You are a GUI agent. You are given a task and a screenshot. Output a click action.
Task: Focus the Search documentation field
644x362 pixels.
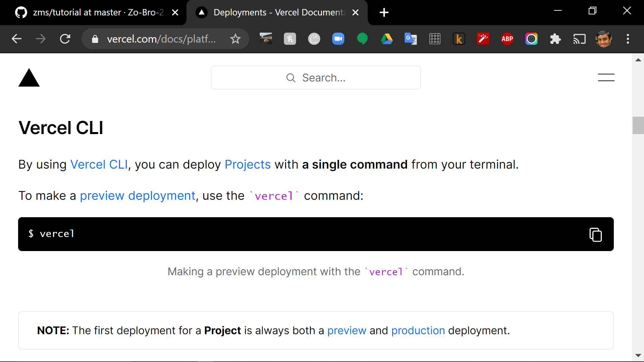click(316, 78)
